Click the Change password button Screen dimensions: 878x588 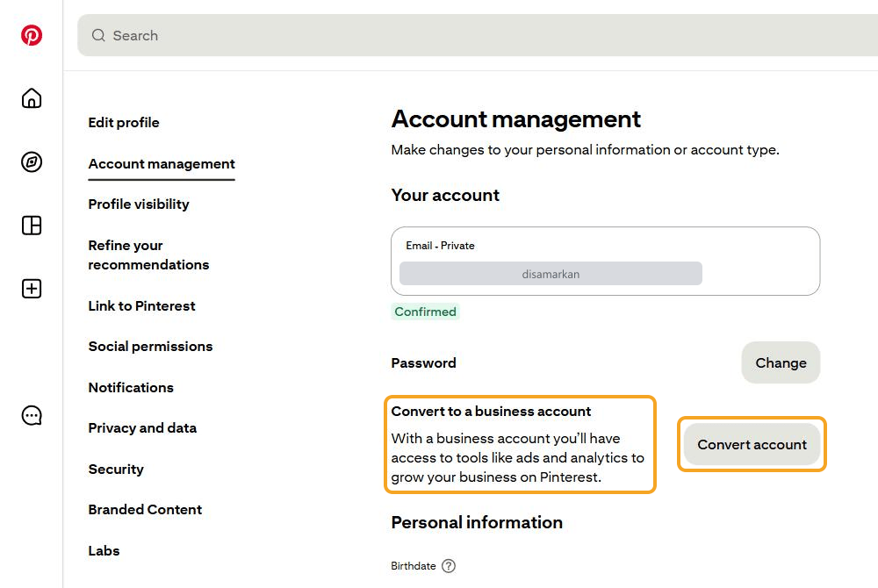(x=781, y=362)
